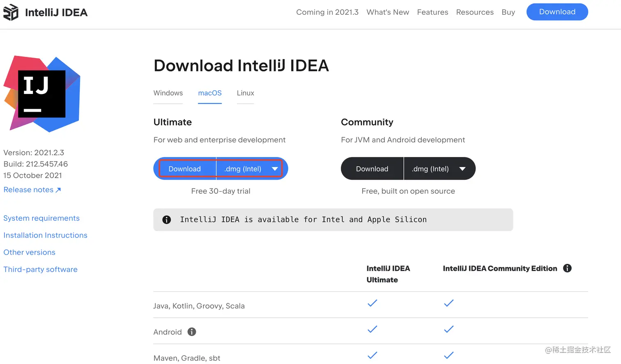This screenshot has width=621, height=364.
Task: Open Coming in 2021.3 menu item
Action: coord(327,12)
